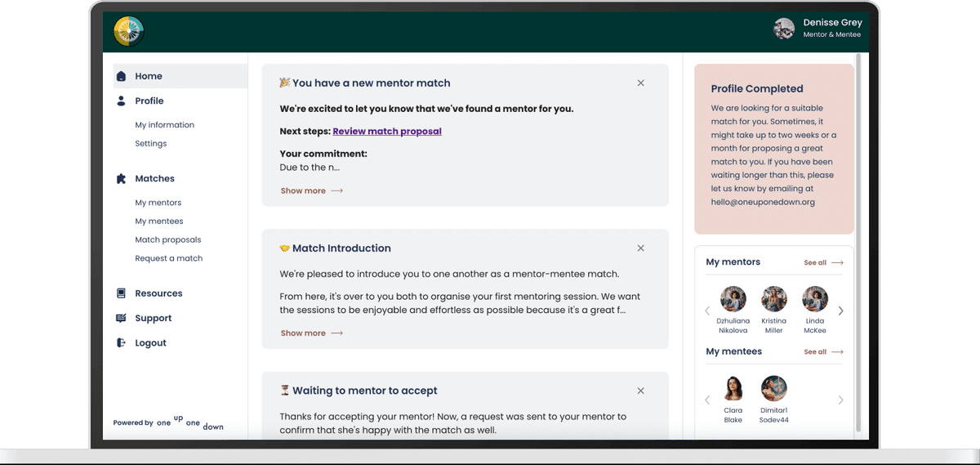Click the Support chat icon

click(x=121, y=318)
